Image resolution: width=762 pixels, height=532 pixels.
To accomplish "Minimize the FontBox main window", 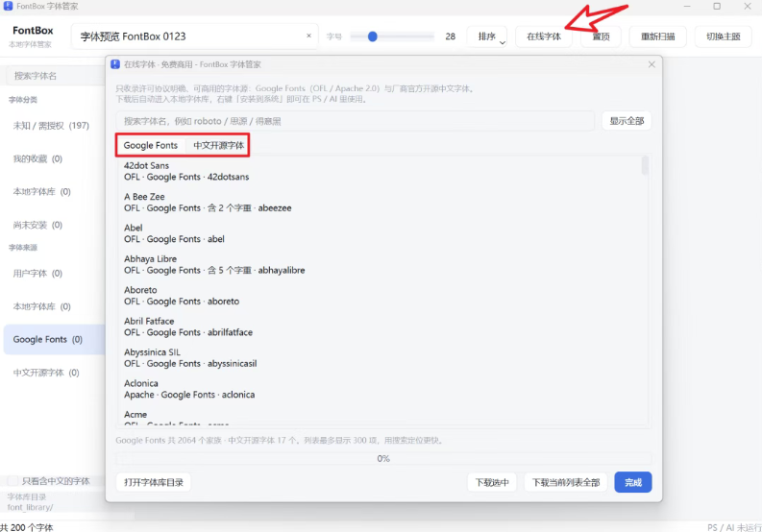I will (x=687, y=7).
